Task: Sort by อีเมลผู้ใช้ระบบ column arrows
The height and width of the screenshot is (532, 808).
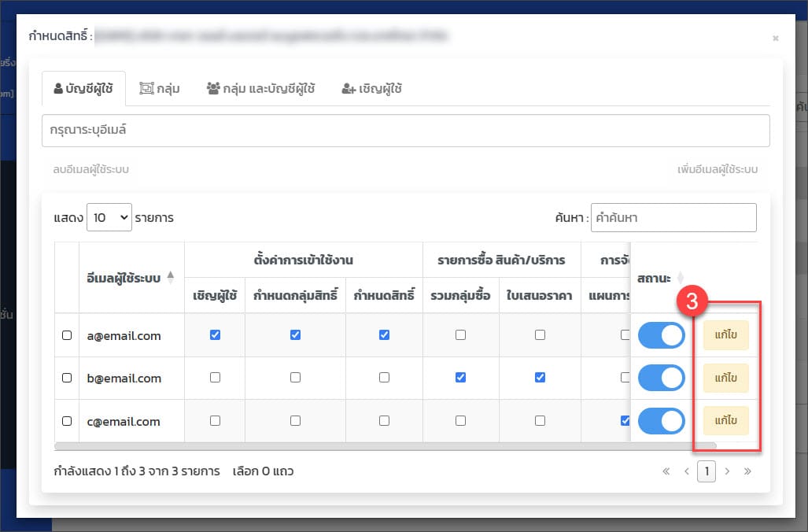Action: pyautogui.click(x=172, y=278)
